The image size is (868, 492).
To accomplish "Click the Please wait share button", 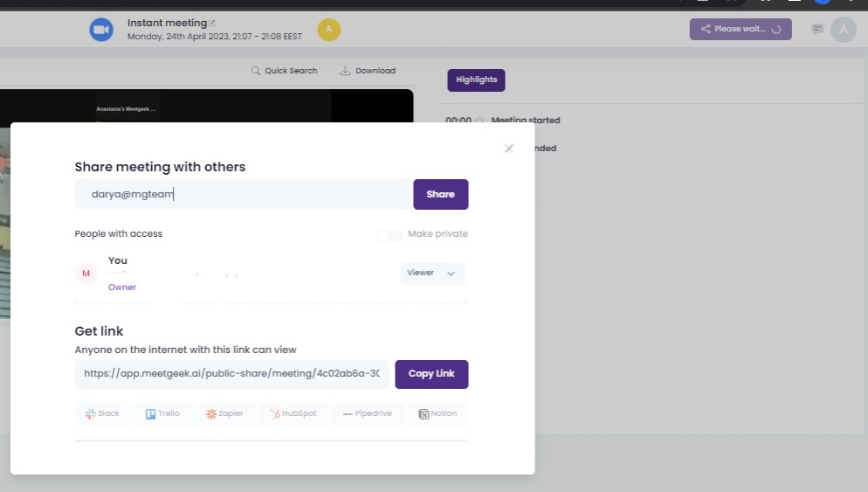I will [741, 29].
